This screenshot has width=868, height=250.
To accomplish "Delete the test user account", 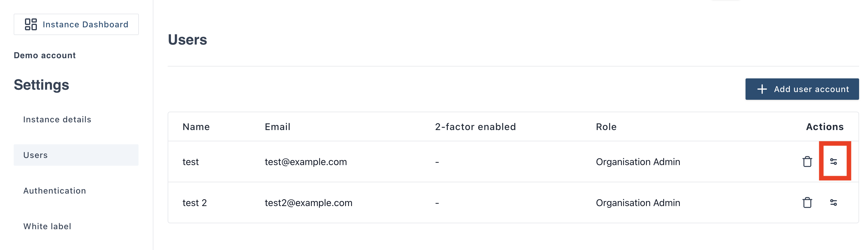I will 807,162.
